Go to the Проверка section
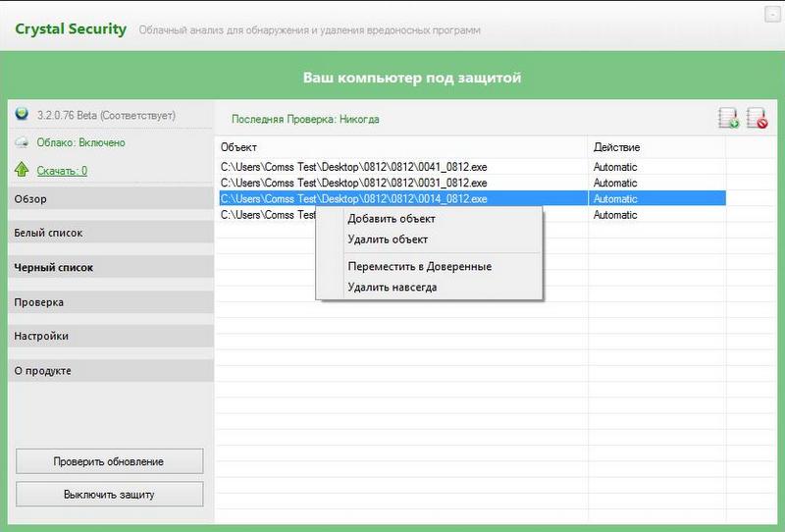 coord(111,302)
